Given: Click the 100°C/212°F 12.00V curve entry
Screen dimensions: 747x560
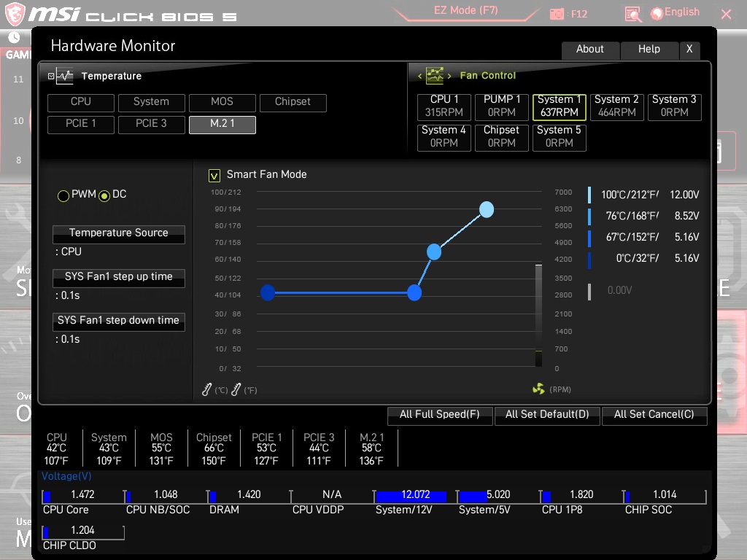Looking at the screenshot, I should (x=644, y=195).
